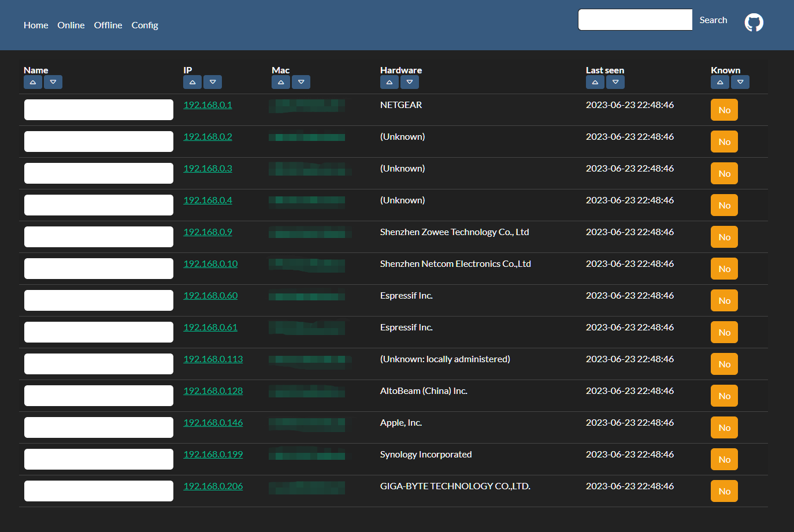Sort Hardware column ascending
Image resolution: width=794 pixels, height=532 pixels.
389,83
